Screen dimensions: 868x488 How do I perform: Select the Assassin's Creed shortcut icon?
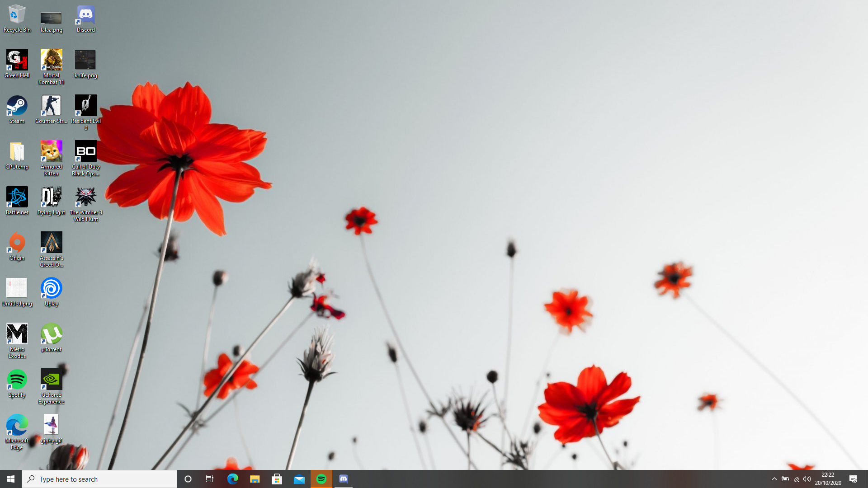[51, 249]
